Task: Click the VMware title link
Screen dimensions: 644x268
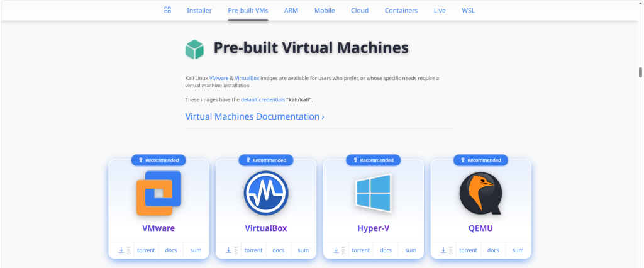Action: pyautogui.click(x=158, y=228)
